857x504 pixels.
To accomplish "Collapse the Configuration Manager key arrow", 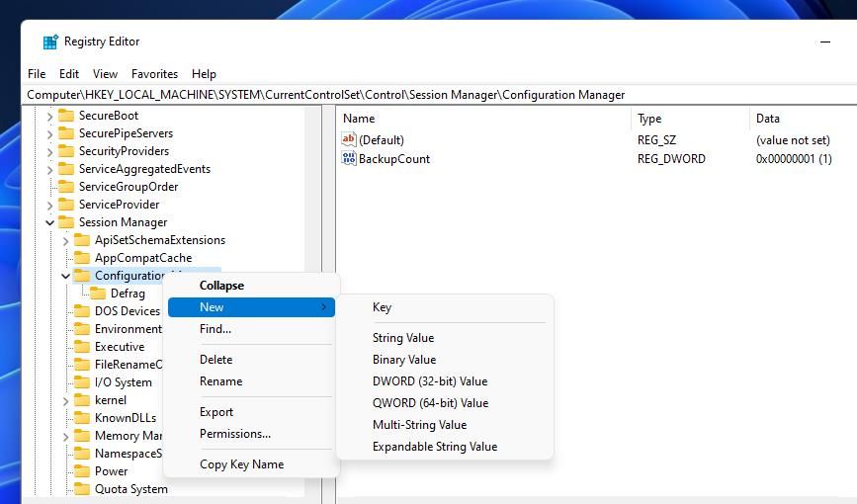I will tap(65, 276).
